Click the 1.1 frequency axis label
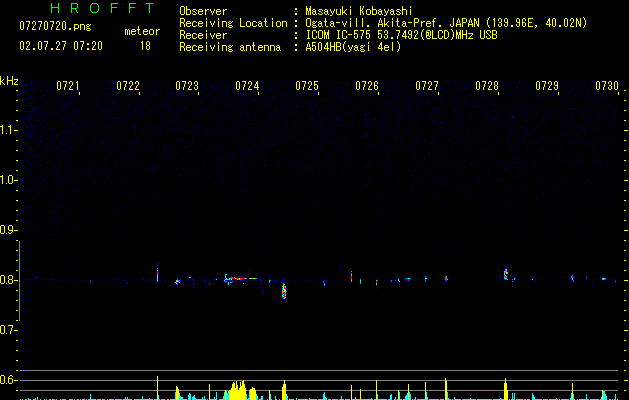This screenshot has height=400, width=629. click(8, 130)
